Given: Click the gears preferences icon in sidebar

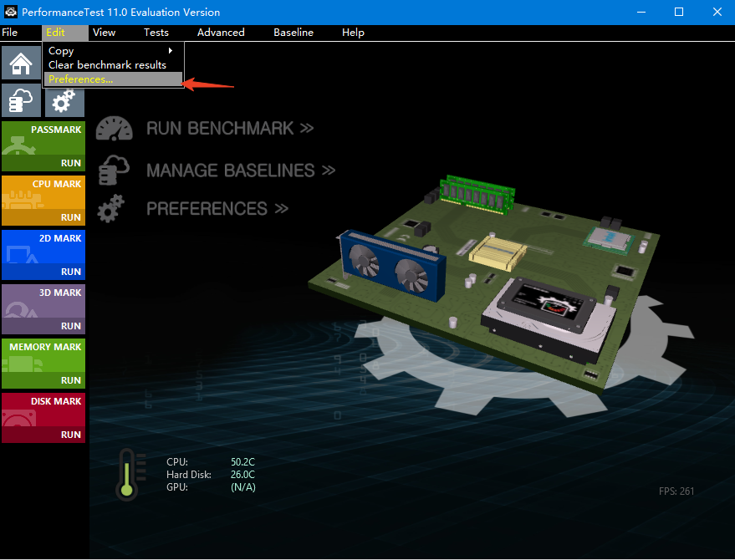Looking at the screenshot, I should [x=64, y=101].
